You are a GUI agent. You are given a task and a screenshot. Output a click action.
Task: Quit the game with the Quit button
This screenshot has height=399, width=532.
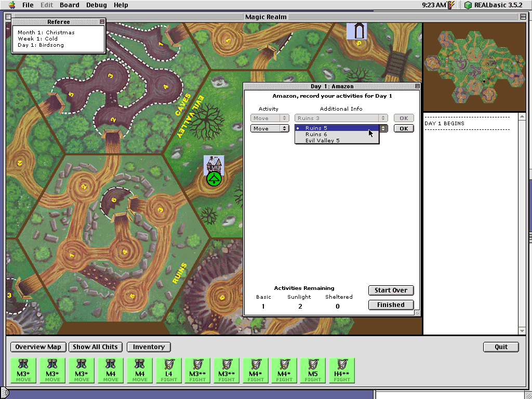(x=501, y=347)
